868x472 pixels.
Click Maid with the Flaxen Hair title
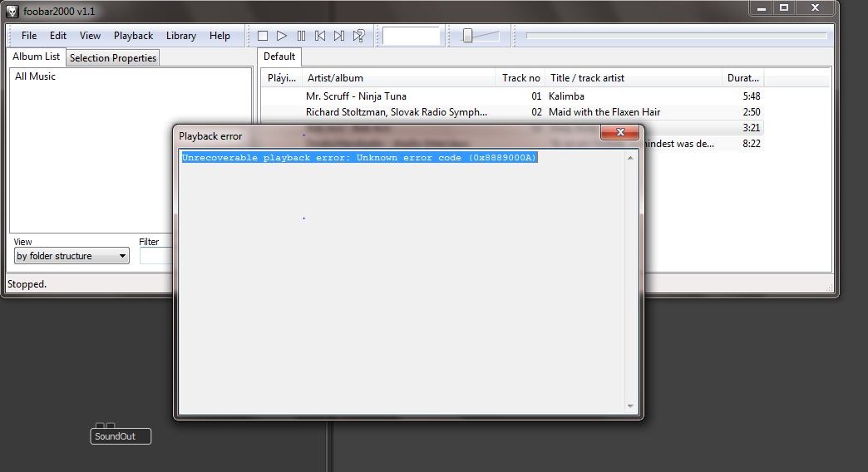pyautogui.click(x=604, y=112)
